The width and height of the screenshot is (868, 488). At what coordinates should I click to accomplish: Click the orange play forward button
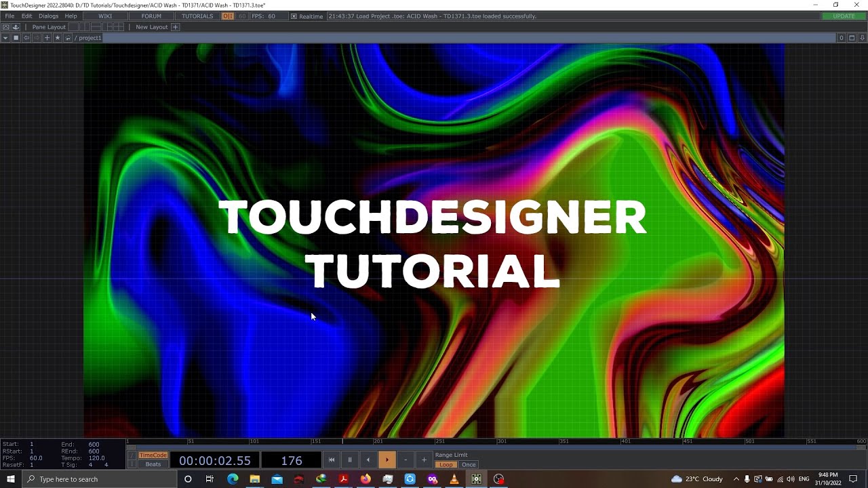tap(387, 460)
